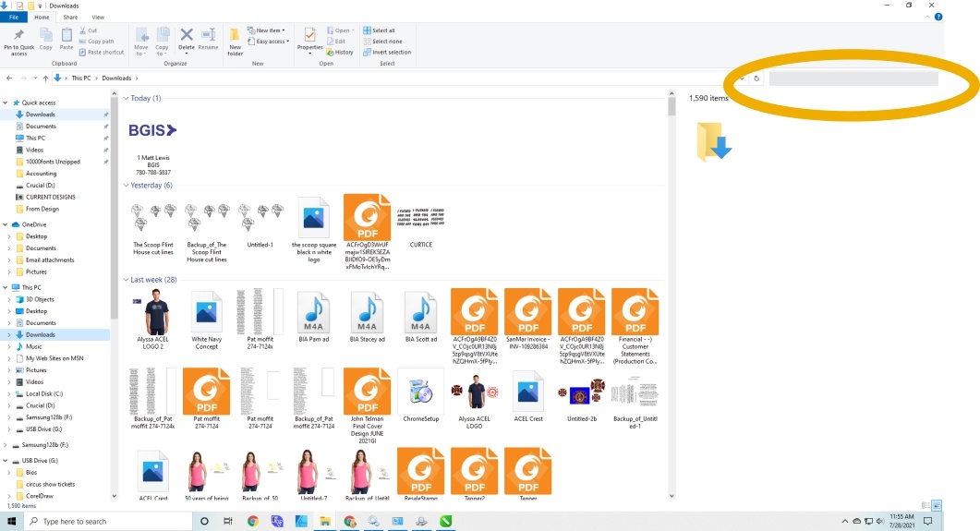Switch to large icons view button
980x531 pixels.
[x=937, y=505]
